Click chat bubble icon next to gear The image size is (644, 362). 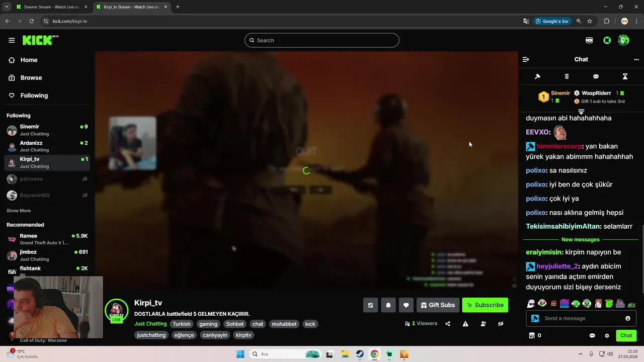(592, 335)
